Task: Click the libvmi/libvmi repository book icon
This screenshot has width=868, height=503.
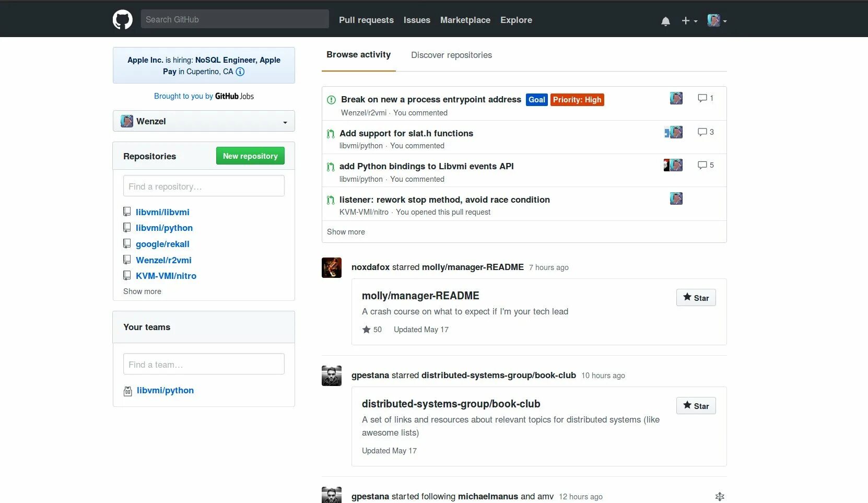Action: pos(127,212)
